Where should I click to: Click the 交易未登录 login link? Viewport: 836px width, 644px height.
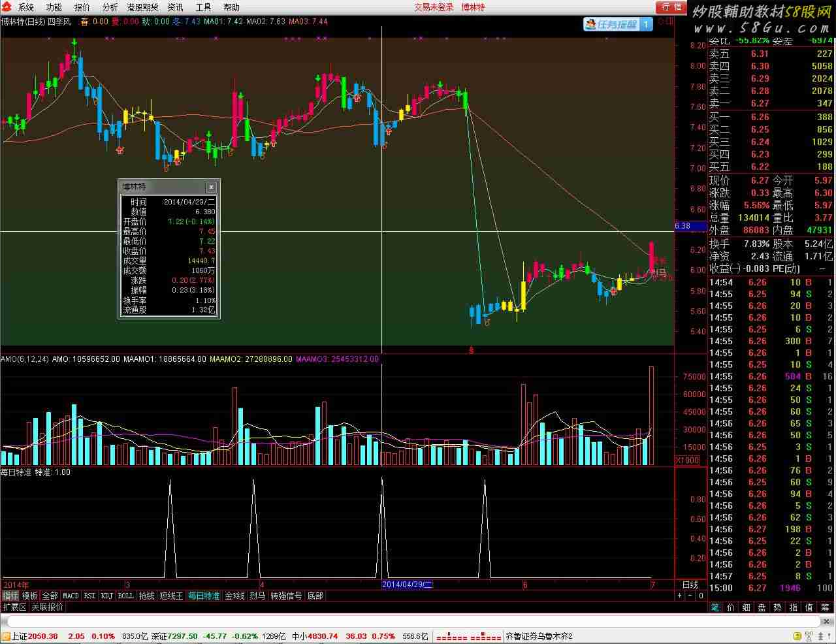coord(434,7)
